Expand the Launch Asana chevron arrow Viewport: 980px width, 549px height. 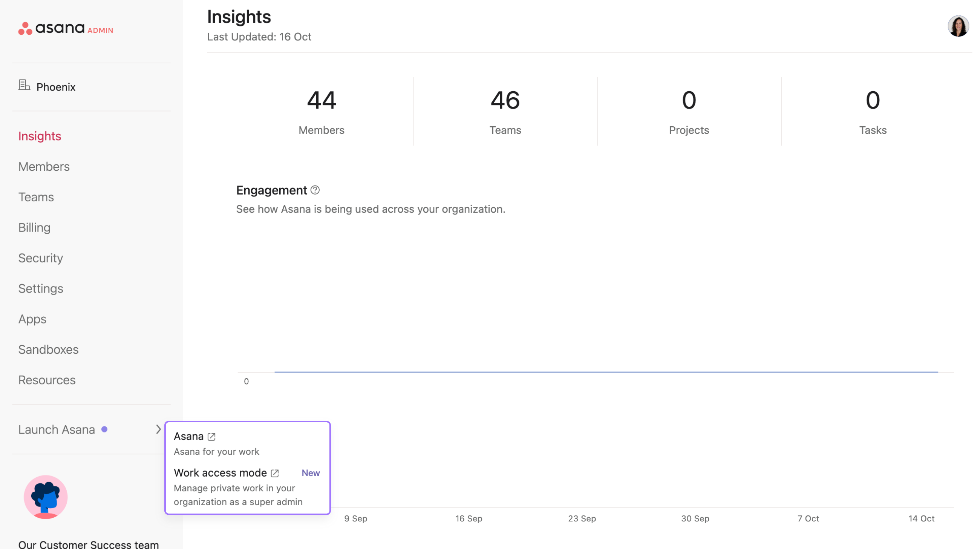(x=158, y=429)
